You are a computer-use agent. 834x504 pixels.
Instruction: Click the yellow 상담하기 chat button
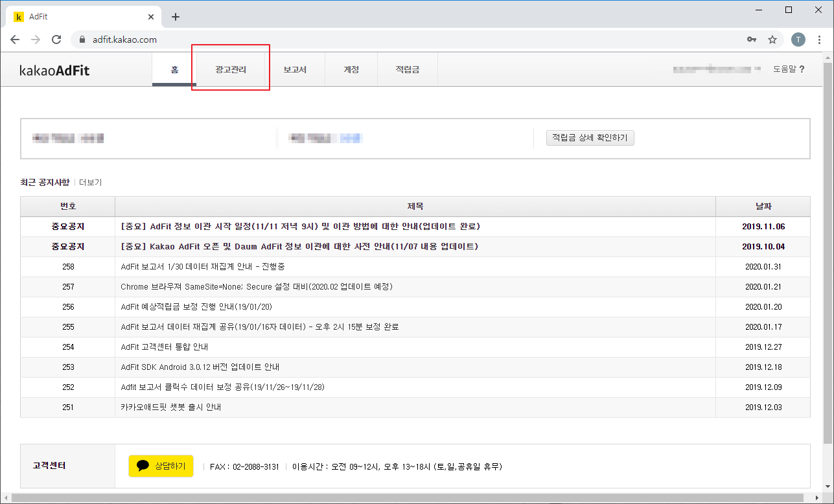pos(161,466)
